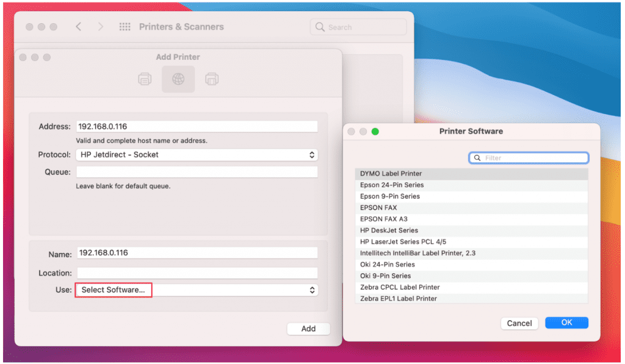Image resolution: width=625 pixels, height=364 pixels.
Task: Select the EPSON FAX A3 row
Action: pos(472,219)
